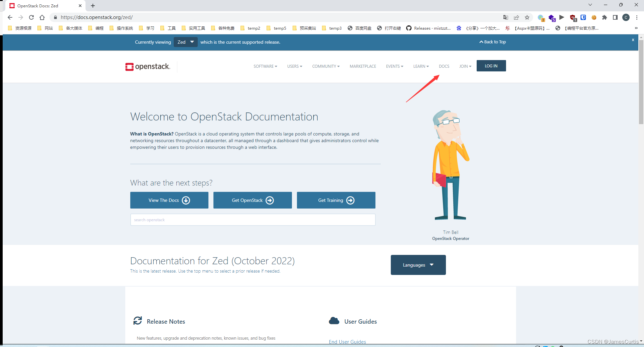The image size is (644, 347).
Task: Open the Extensions puzzle menu
Action: tap(605, 17)
